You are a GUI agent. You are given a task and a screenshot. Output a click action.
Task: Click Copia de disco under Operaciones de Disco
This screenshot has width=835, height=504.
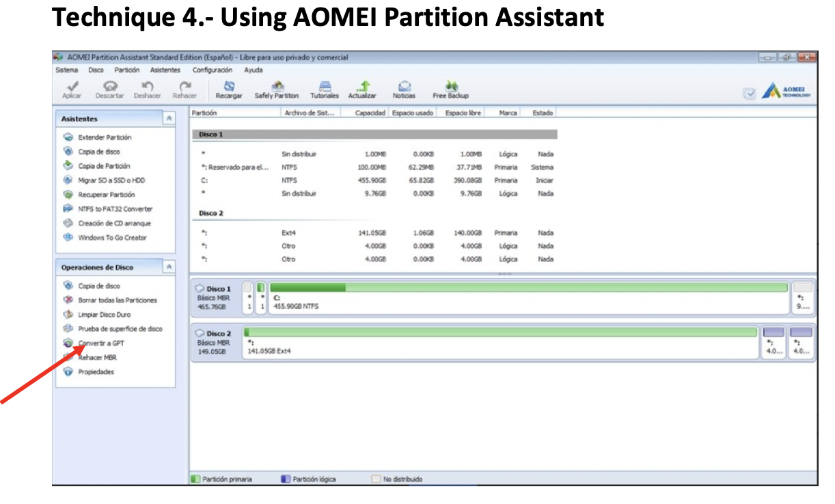tap(98, 286)
